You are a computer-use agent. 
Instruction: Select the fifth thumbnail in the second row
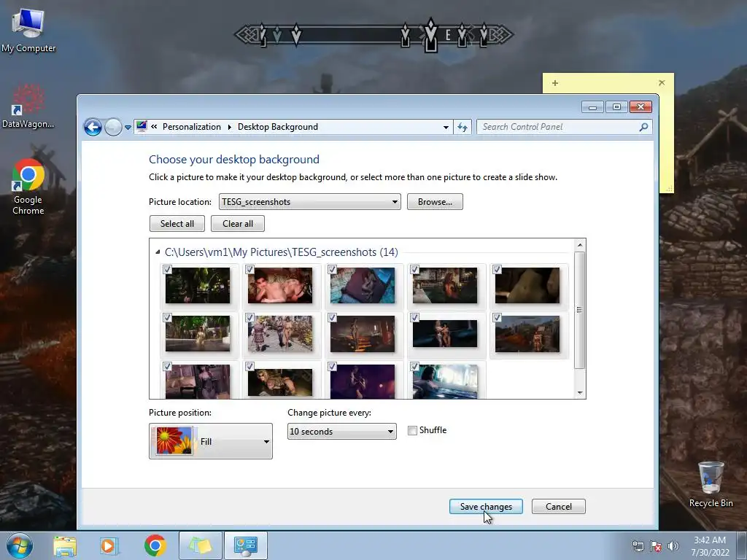(527, 334)
